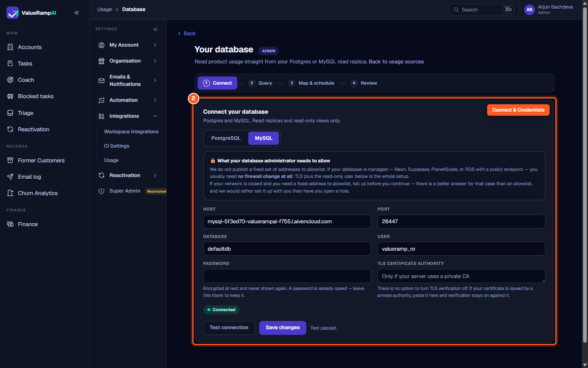This screenshot has width=588, height=368.
Task: Click the Email log paper-plane icon
Action: pos(10,177)
